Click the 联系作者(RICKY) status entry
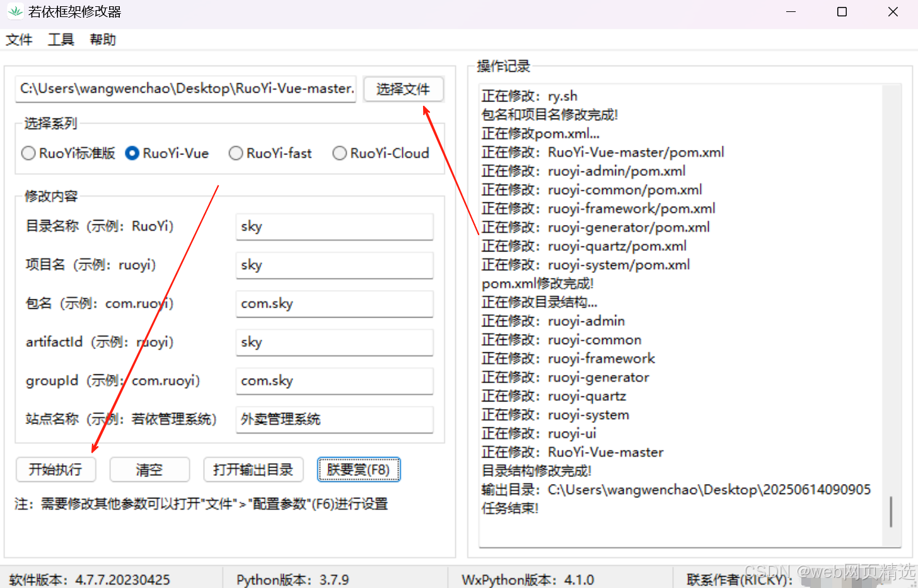Image resolution: width=918 pixels, height=588 pixels. tap(739, 580)
